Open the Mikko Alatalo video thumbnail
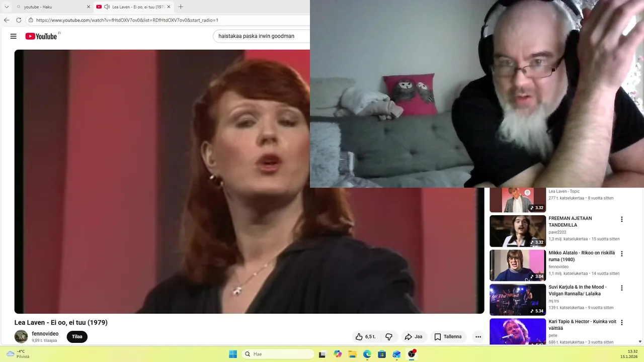This screenshot has width=644, height=362. point(518,265)
